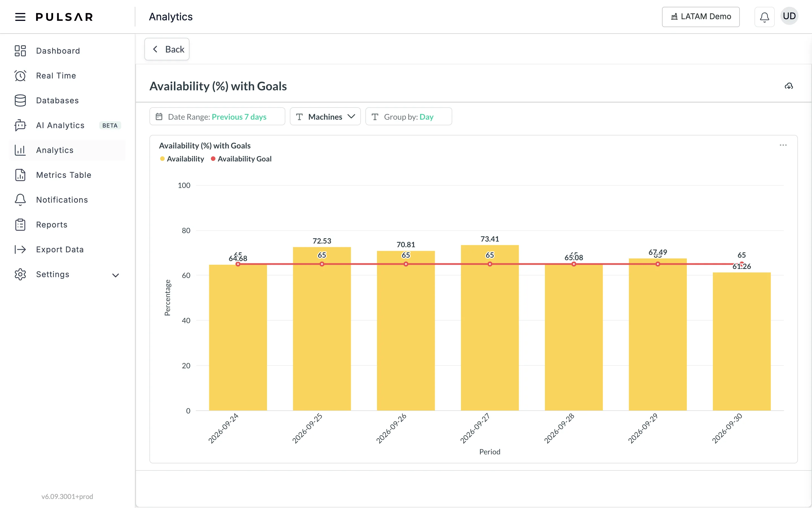This screenshot has width=812, height=508.
Task: Click the Reports clipboard icon
Action: click(x=20, y=225)
